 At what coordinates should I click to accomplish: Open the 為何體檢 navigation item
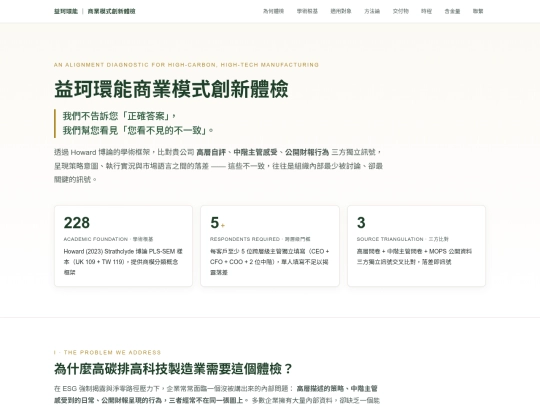pos(273,11)
